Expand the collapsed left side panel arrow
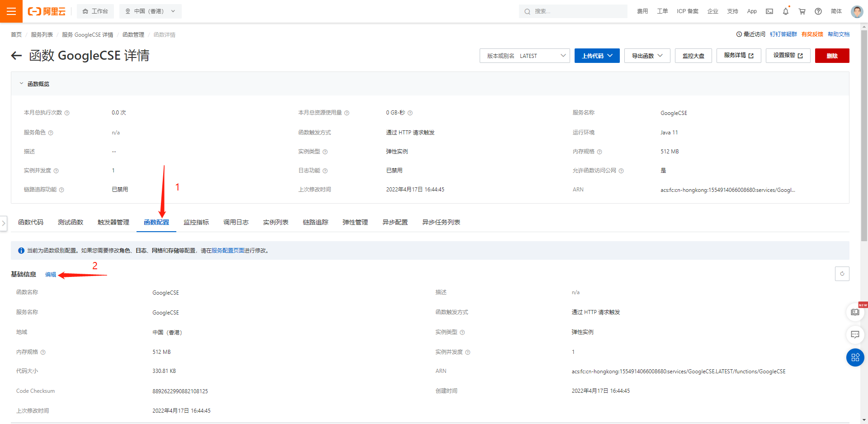868x424 pixels. 4,223
